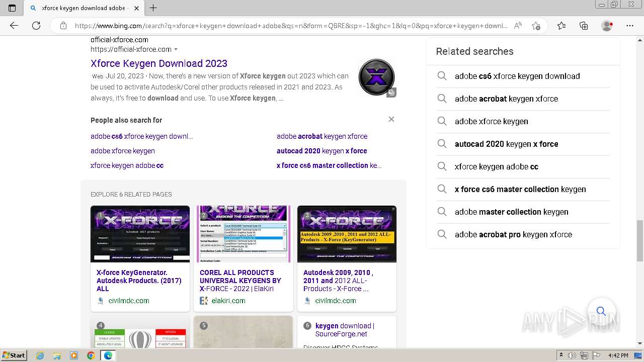The image size is (644, 362).
Task: Open Edge settings and more menu
Action: click(x=630, y=26)
